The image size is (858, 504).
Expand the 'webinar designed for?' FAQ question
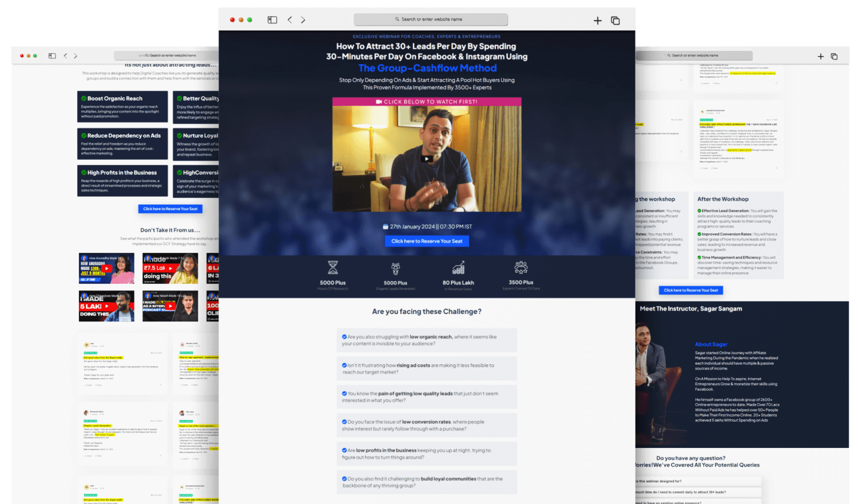(x=698, y=481)
